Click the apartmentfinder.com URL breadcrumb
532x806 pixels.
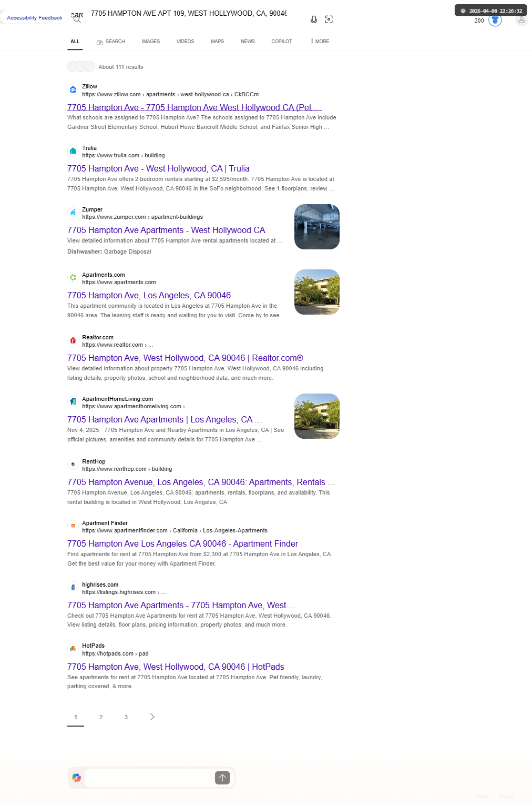coord(175,531)
